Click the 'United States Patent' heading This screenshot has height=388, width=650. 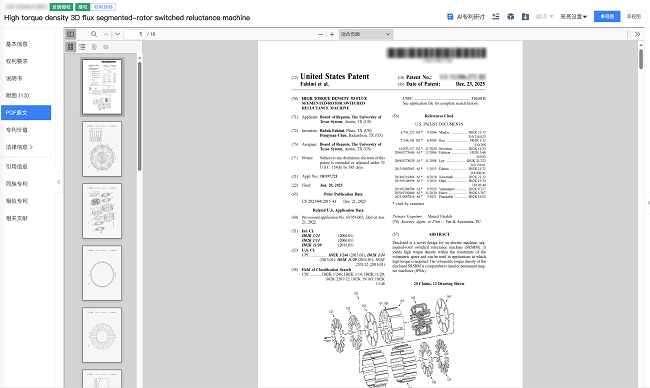point(335,76)
